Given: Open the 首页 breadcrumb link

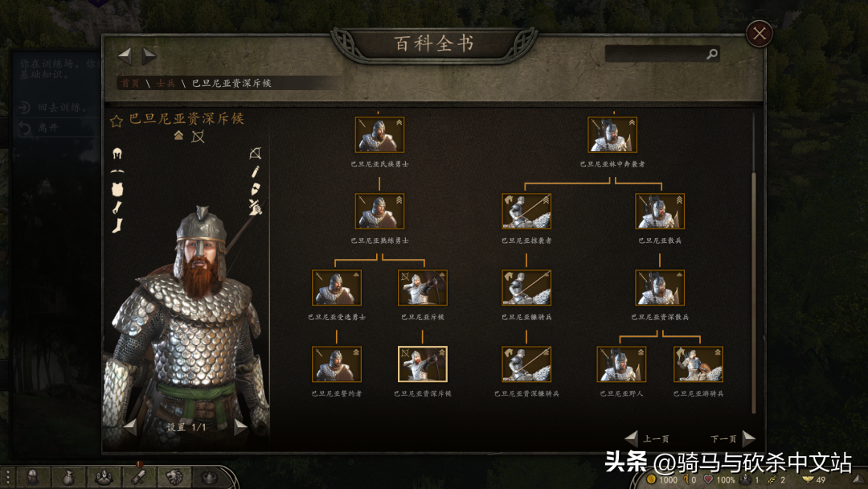Looking at the screenshot, I should coord(130,83).
